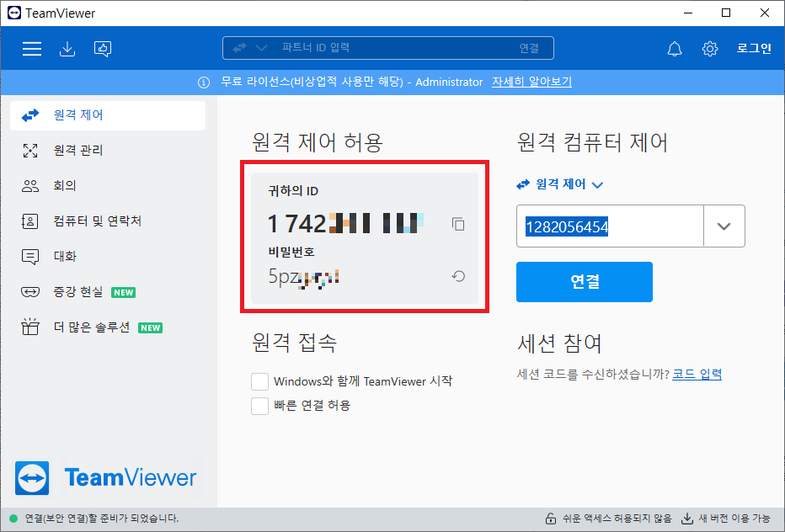Click the 자세히 알아보기 link
The image size is (785, 532).
pyautogui.click(x=531, y=82)
